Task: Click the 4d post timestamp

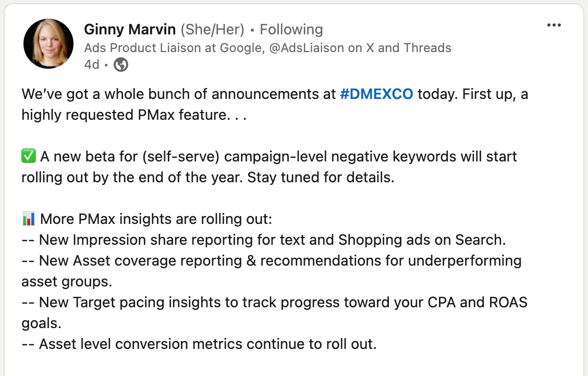Action: pyautogui.click(x=92, y=65)
